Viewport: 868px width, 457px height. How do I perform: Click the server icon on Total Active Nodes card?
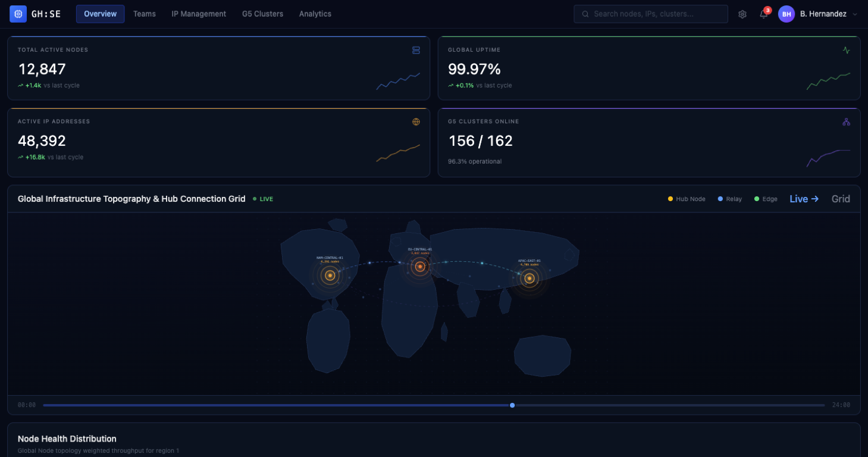tap(416, 51)
